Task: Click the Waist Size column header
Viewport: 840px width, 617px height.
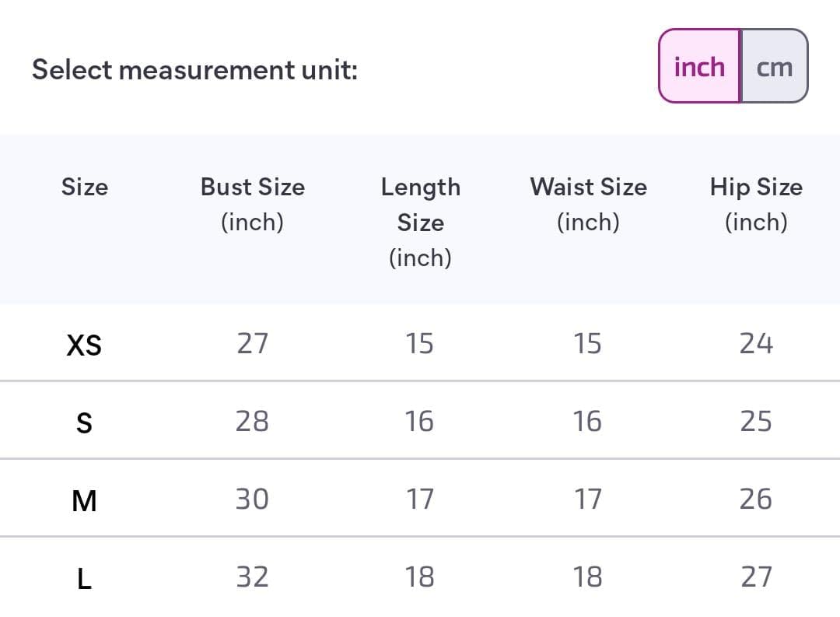Action: (588, 204)
